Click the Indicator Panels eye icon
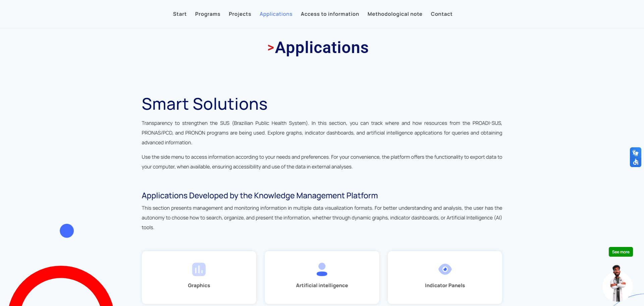The height and width of the screenshot is (306, 644). [445, 269]
